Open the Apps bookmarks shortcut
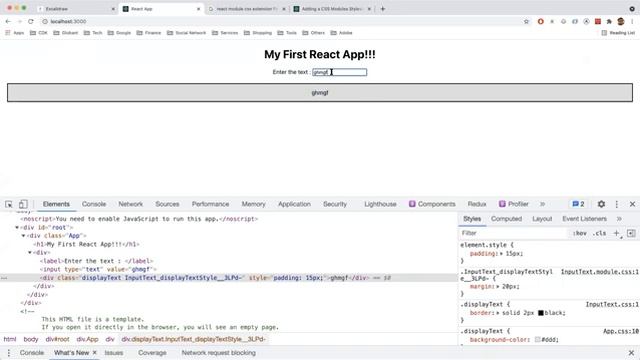Viewport: 640px width, 360px height. (15, 33)
